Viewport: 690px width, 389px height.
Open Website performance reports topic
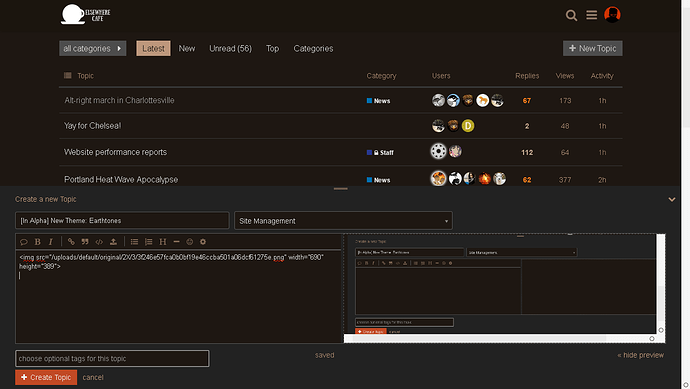pyautogui.click(x=115, y=152)
